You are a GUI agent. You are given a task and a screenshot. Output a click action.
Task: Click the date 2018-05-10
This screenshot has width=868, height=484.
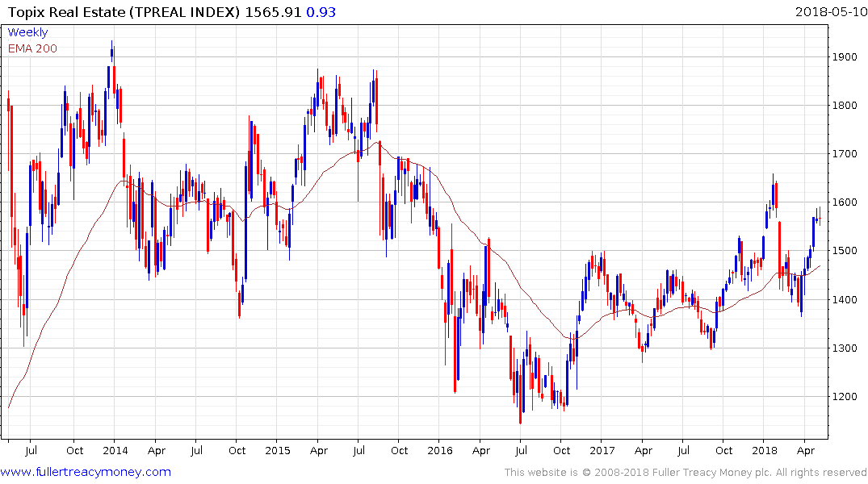(x=832, y=11)
